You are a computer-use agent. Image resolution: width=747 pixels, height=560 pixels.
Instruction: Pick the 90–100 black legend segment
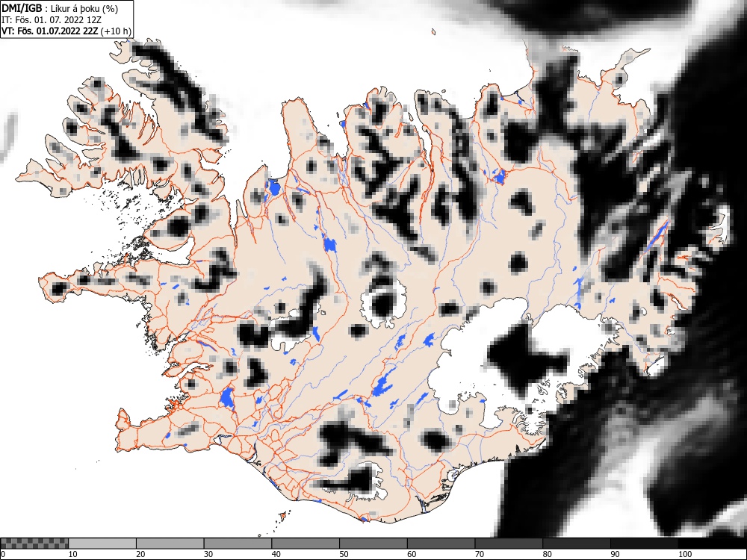(644, 544)
